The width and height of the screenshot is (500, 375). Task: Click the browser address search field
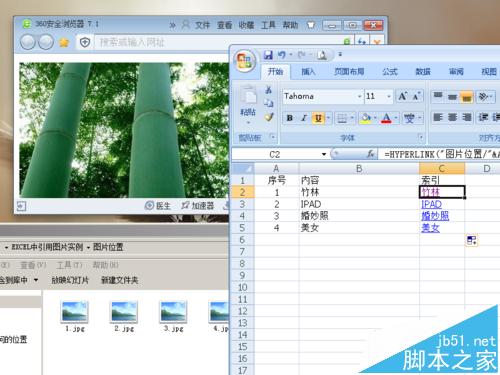pyautogui.click(x=218, y=42)
